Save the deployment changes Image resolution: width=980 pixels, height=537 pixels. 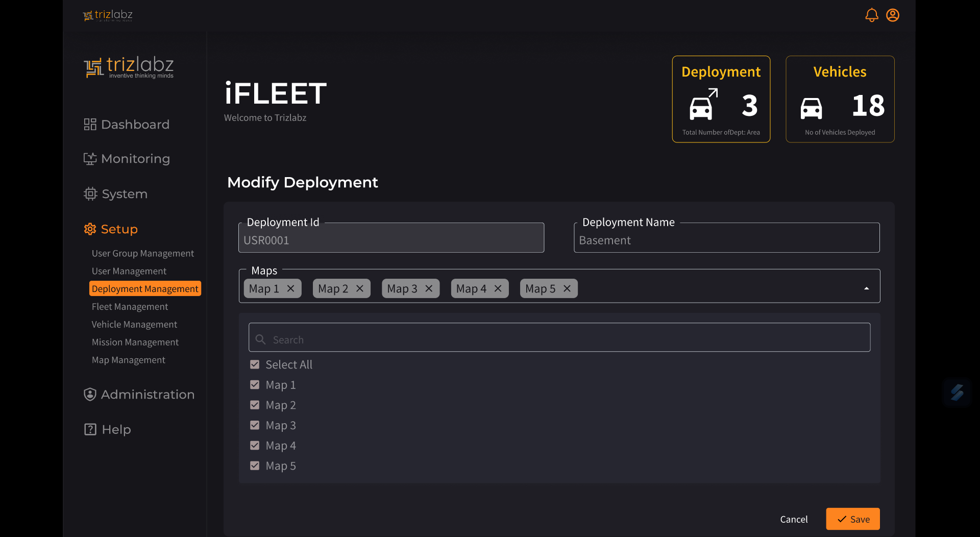(x=852, y=519)
